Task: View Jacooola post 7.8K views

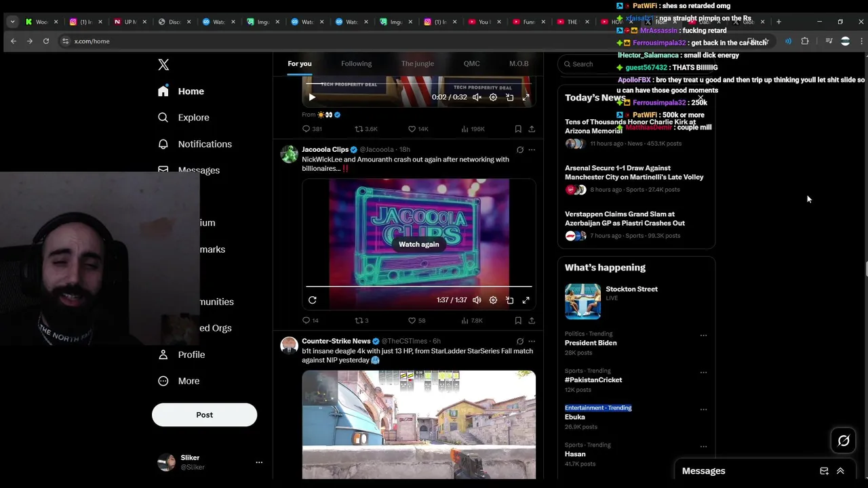Action: [x=472, y=321]
